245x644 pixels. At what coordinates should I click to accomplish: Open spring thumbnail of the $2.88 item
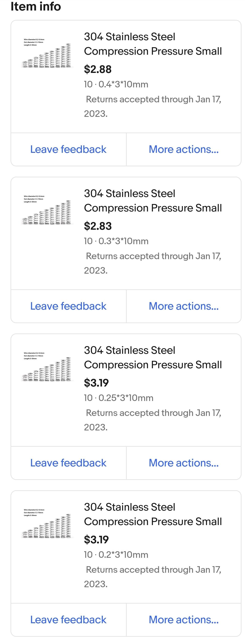47,53
